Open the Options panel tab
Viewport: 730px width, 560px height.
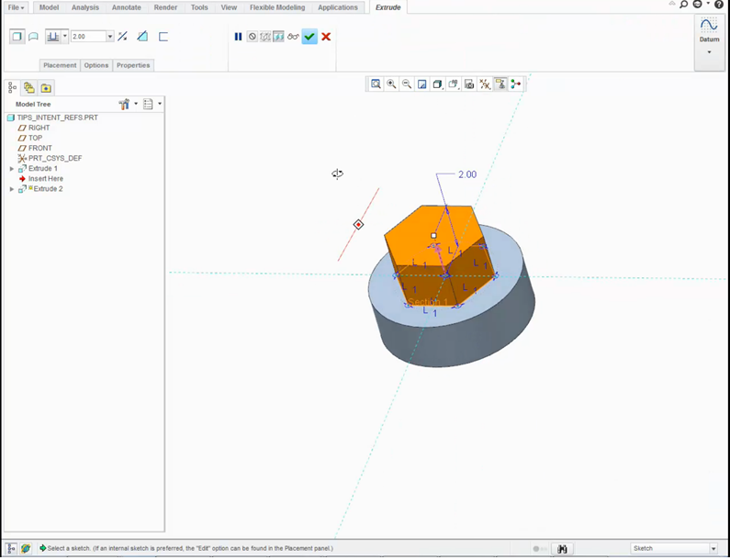point(95,65)
